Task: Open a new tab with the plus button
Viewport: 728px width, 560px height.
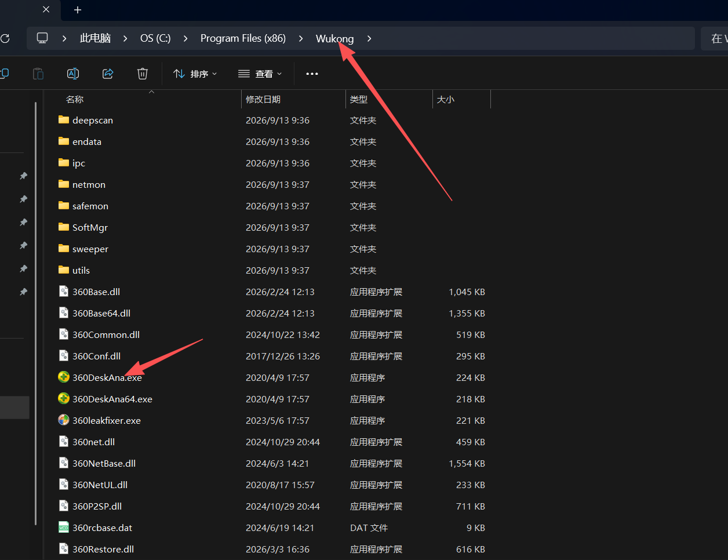Action: tap(78, 10)
